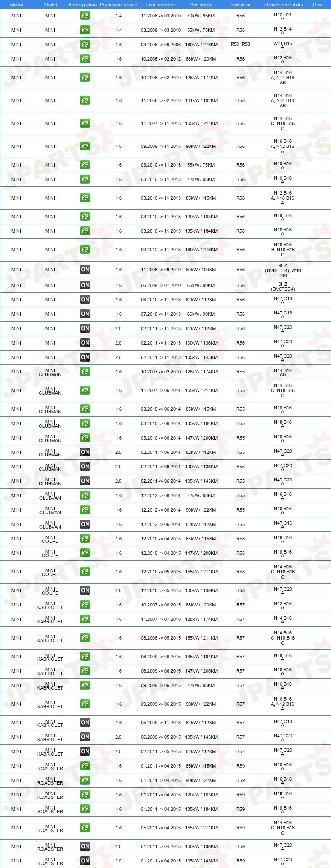This screenshot has width=331, height=868.
Task: Click the PB icon in the Kabriolet 88kW / 120KM row
Action: pos(85,605)
